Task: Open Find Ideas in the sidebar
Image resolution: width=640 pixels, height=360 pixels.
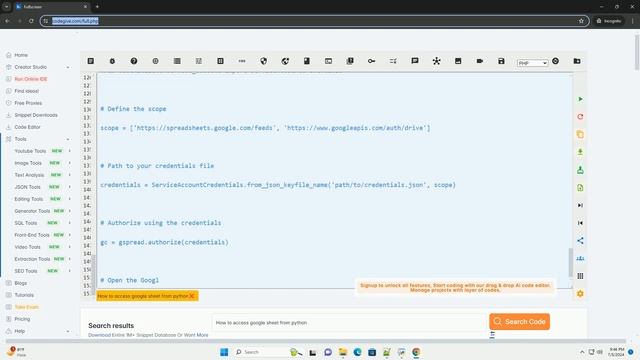Action: click(x=27, y=91)
